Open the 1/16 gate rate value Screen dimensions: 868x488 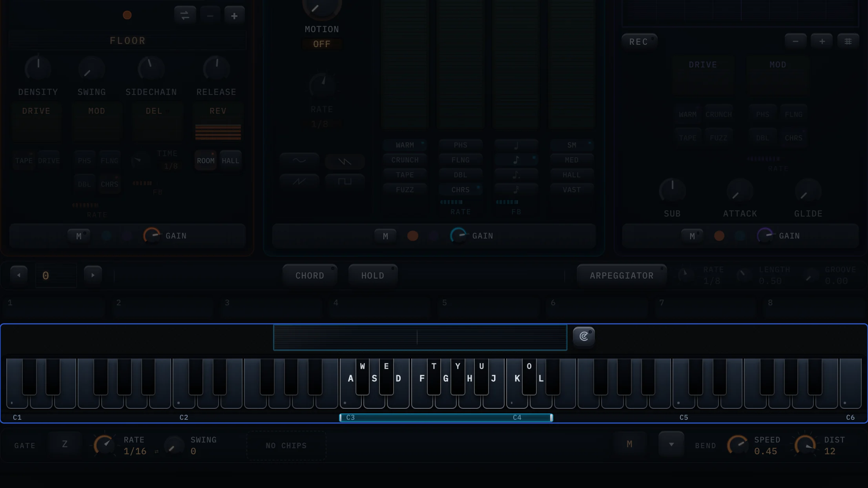coord(135,451)
